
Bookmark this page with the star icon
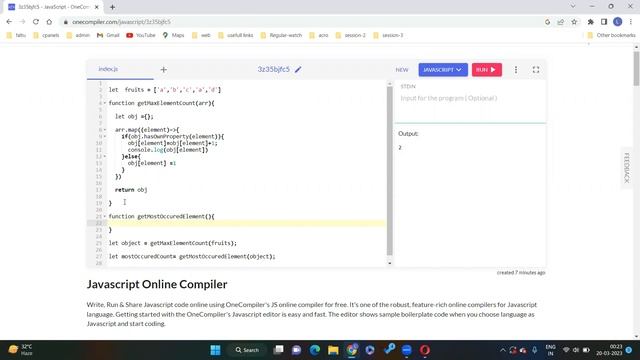tap(574, 22)
